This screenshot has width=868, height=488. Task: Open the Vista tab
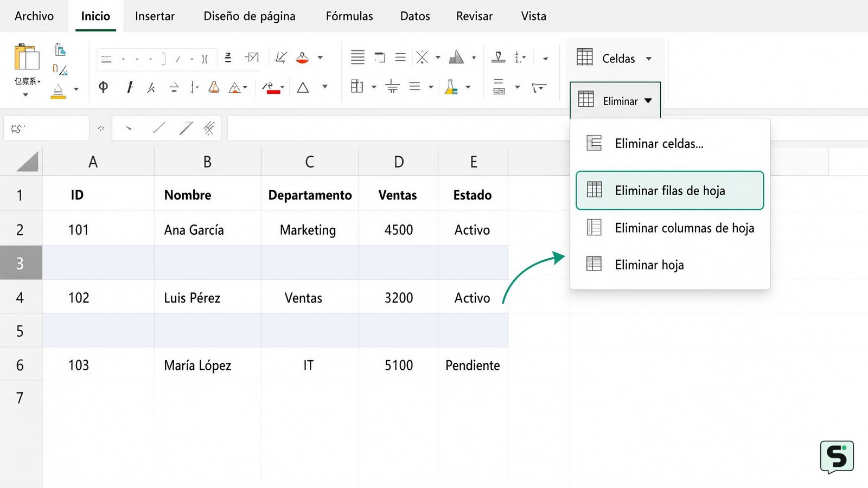534,16
